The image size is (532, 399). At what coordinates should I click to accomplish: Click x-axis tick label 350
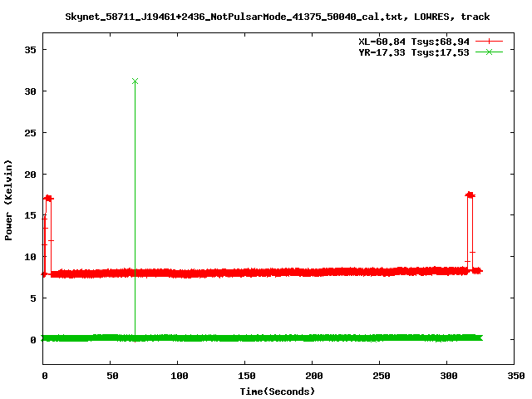click(x=515, y=376)
